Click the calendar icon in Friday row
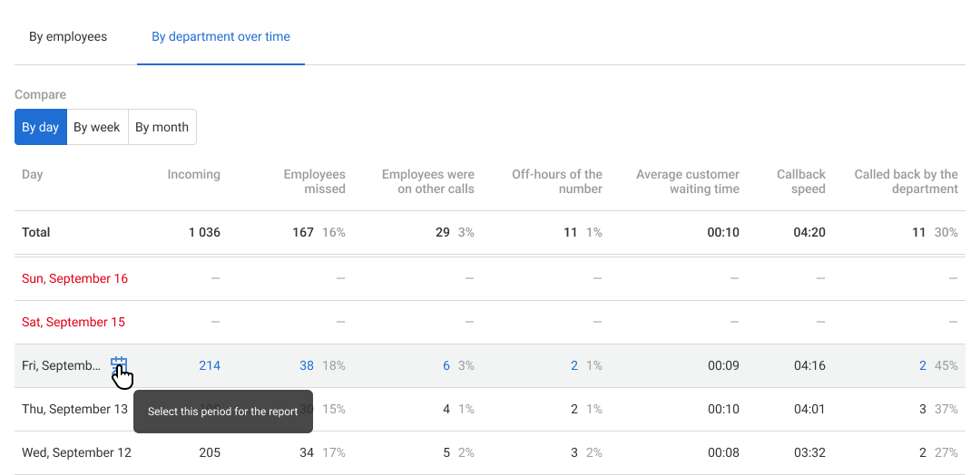This screenshot has height=475, width=980. (x=118, y=365)
